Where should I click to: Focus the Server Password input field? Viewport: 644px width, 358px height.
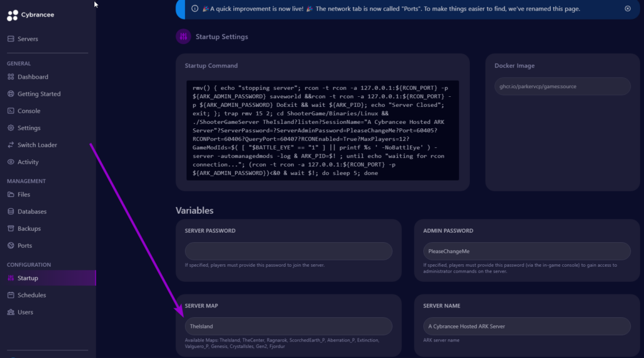288,251
